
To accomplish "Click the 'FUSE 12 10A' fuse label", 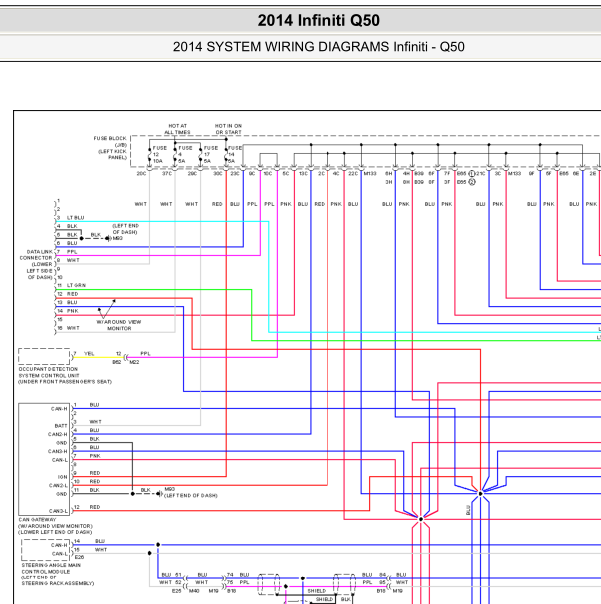I will tap(159, 154).
